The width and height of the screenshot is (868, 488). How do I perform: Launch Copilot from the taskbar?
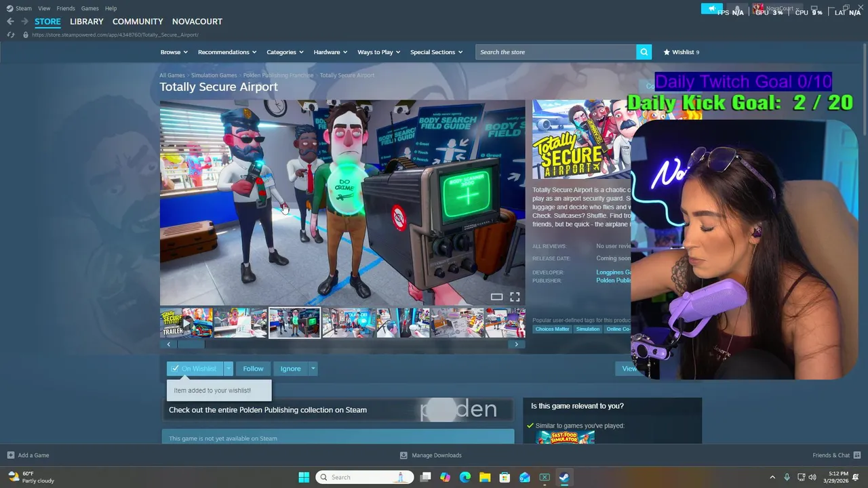(x=445, y=477)
